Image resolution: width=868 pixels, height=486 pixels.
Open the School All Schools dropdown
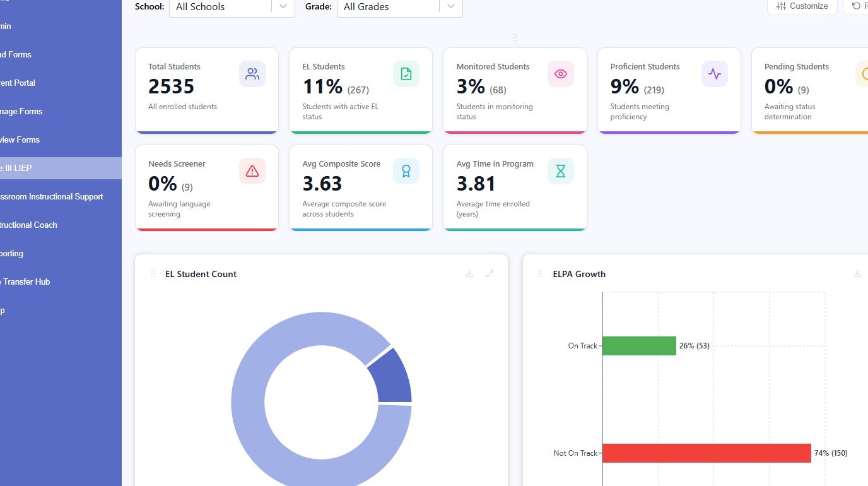(232, 7)
